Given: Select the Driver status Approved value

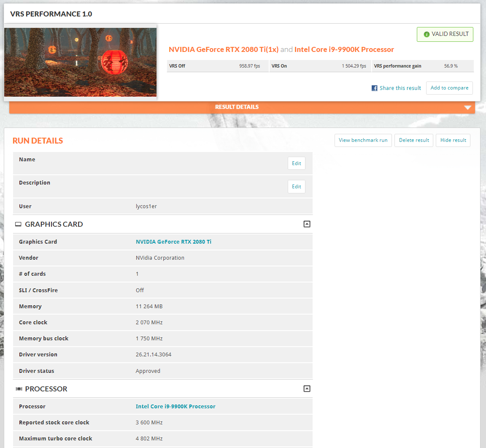Looking at the screenshot, I should coord(148,371).
